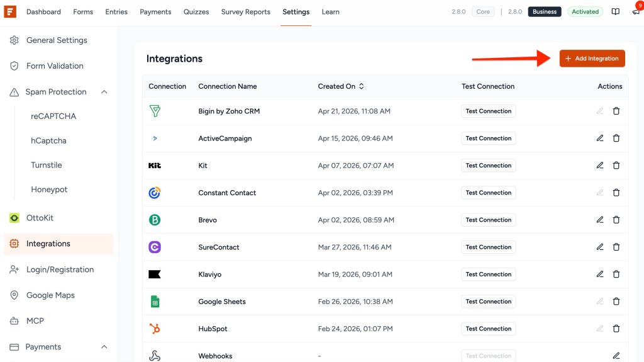Select reCAPTCHA in sidebar
The height and width of the screenshot is (362, 644).
point(53,116)
